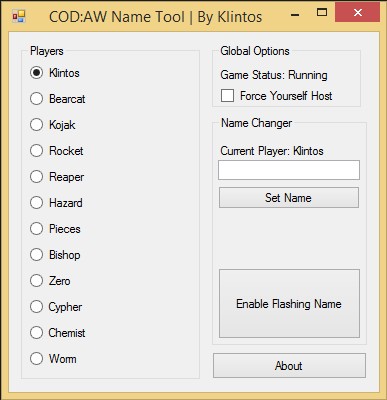Select the Zero player
387x400 pixels.
coord(50,281)
